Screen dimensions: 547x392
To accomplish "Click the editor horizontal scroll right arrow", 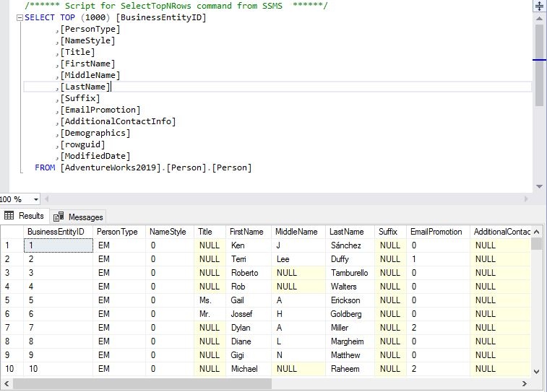I will pyautogui.click(x=526, y=199).
